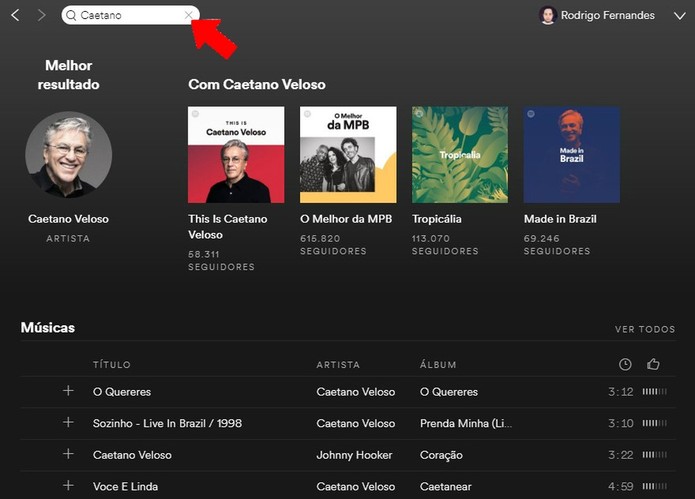This screenshot has width=695, height=499.
Task: Open the Made in Brazil cover
Action: pyautogui.click(x=572, y=155)
